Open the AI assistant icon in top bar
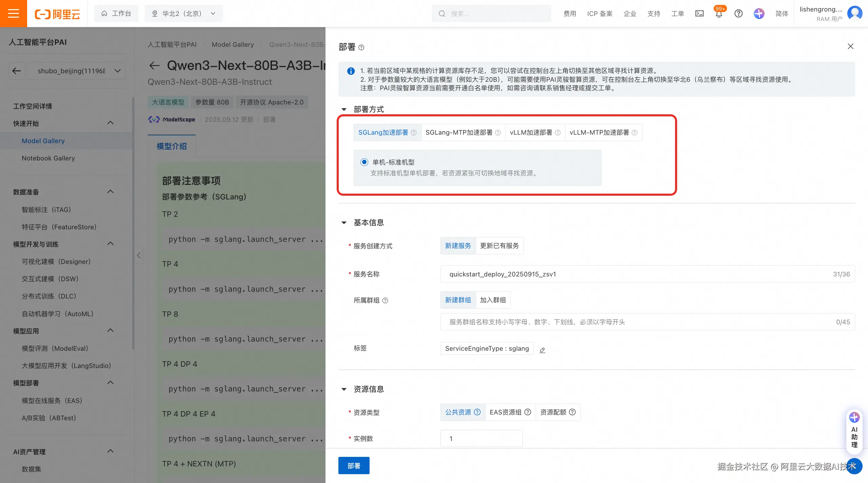This screenshot has width=868, height=483. click(759, 14)
